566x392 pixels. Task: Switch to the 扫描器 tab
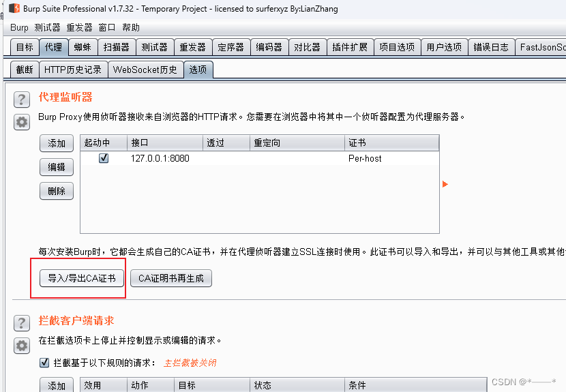pyautogui.click(x=116, y=47)
